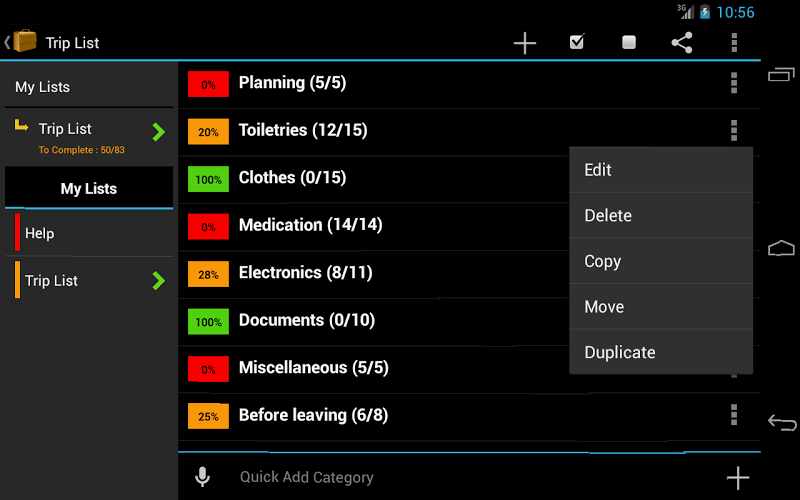Open the Electronics (8/11) category

tap(306, 272)
